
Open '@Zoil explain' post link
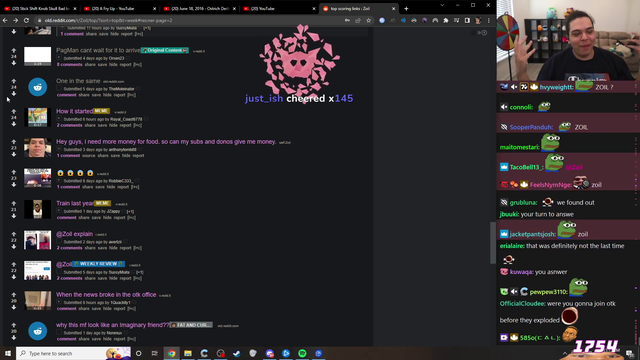click(75, 234)
